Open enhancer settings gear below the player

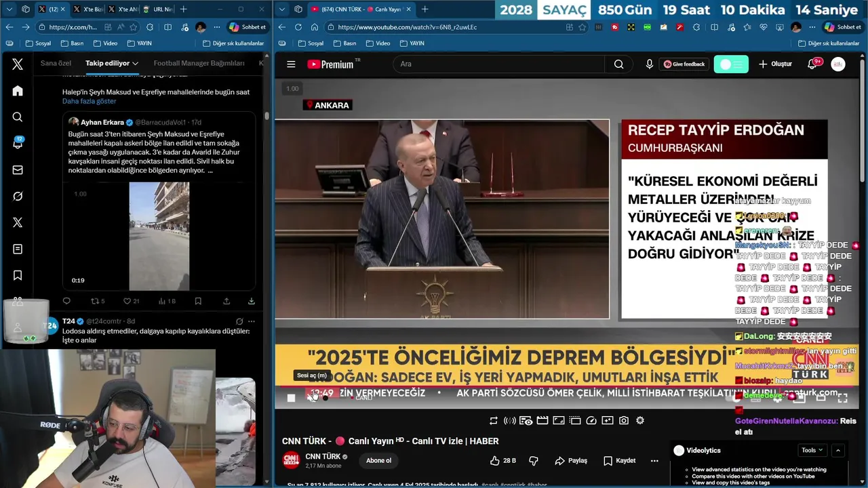[x=640, y=420]
